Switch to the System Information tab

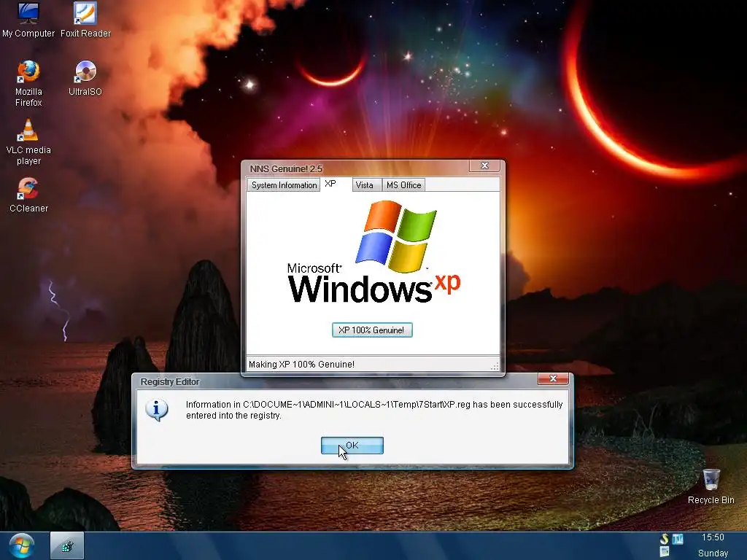[284, 185]
